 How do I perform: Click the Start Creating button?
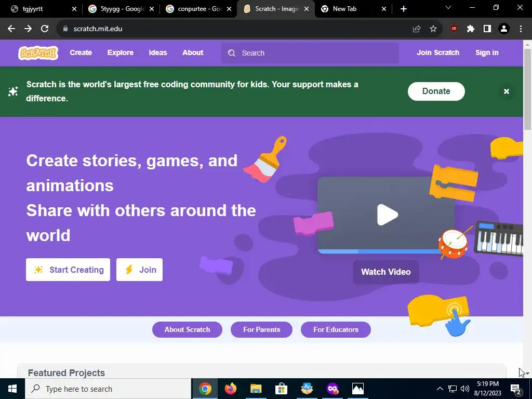[x=68, y=270]
